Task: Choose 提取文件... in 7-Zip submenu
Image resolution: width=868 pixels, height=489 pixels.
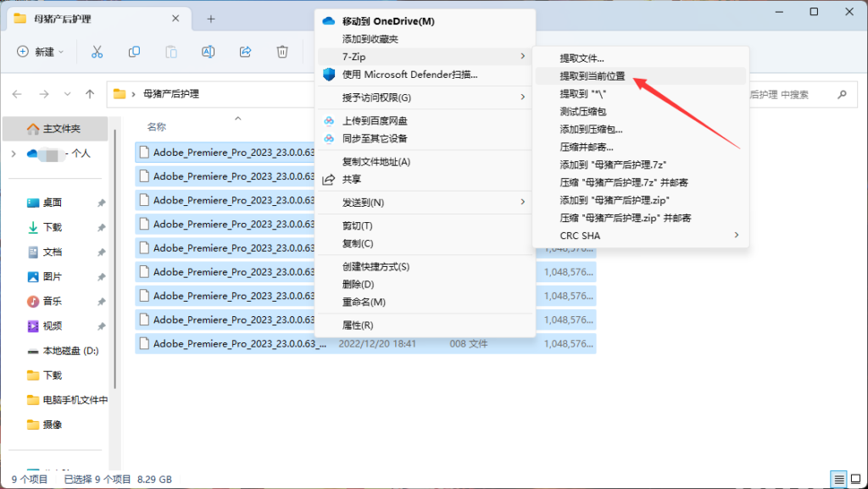Action: point(641,58)
